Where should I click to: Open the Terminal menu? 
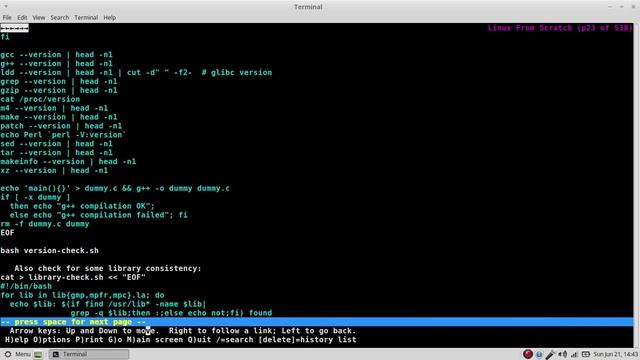[86, 18]
